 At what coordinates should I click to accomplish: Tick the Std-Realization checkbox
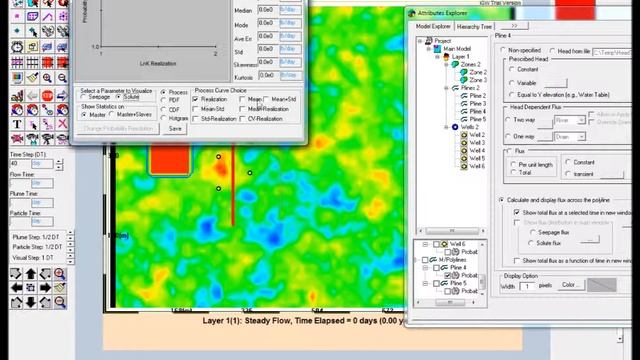pyautogui.click(x=196, y=119)
